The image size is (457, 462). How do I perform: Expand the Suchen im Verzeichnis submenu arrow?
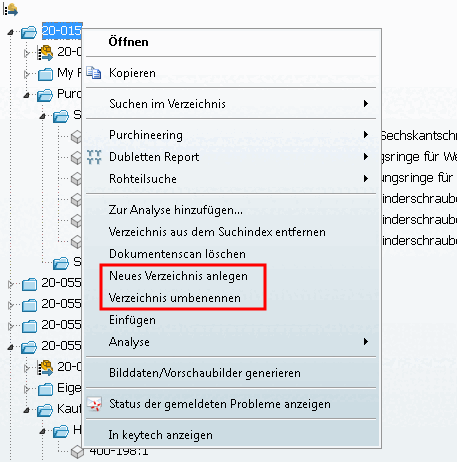tap(366, 104)
